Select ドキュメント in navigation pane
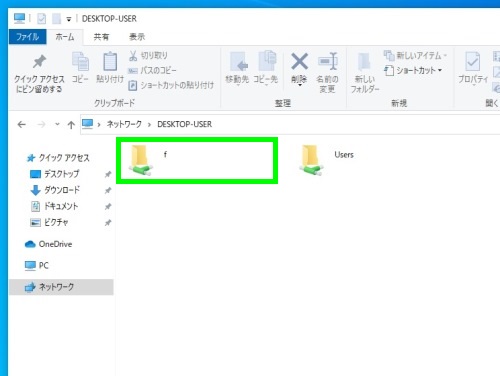 pyautogui.click(x=54, y=206)
